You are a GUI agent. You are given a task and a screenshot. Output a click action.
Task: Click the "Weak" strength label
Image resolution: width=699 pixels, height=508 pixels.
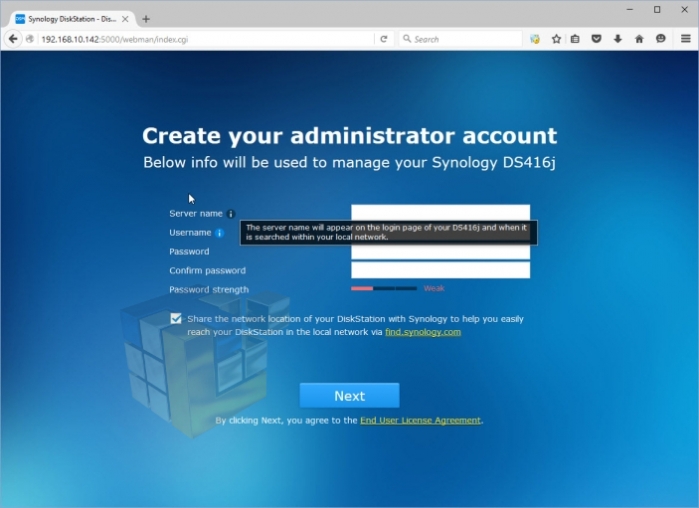434,288
